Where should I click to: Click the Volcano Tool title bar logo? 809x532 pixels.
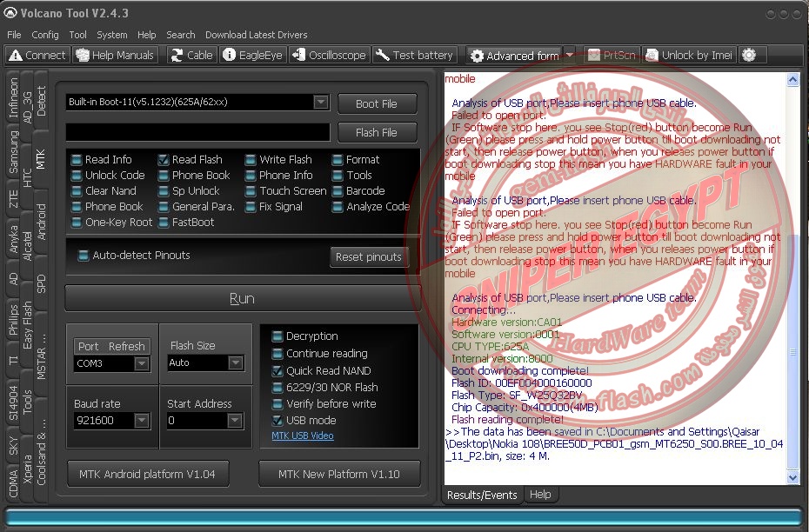pyautogui.click(x=10, y=13)
